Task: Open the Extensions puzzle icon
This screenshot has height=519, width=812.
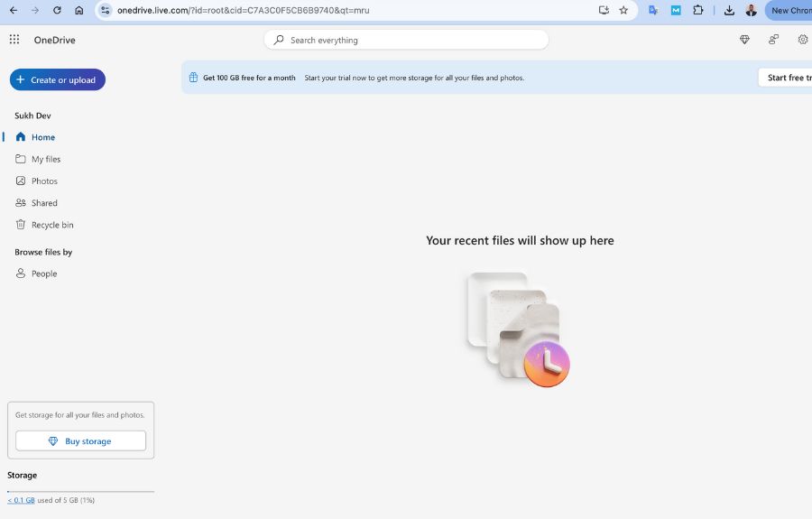Action: [698, 10]
